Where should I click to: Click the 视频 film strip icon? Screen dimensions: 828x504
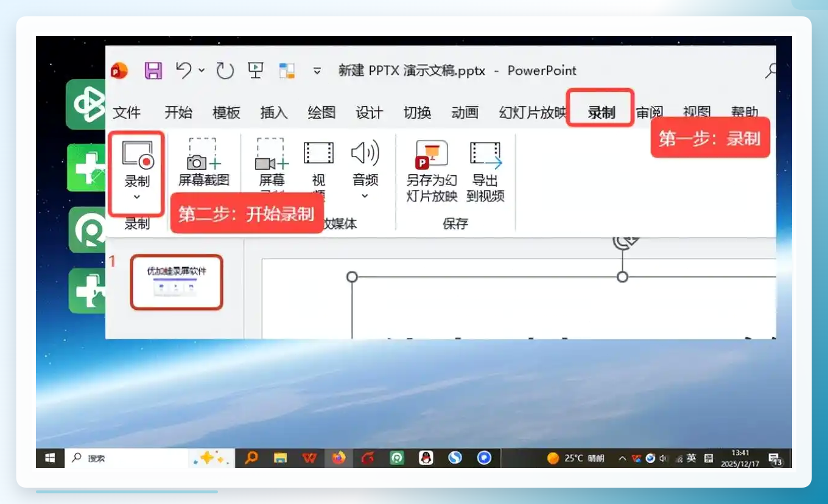318,153
